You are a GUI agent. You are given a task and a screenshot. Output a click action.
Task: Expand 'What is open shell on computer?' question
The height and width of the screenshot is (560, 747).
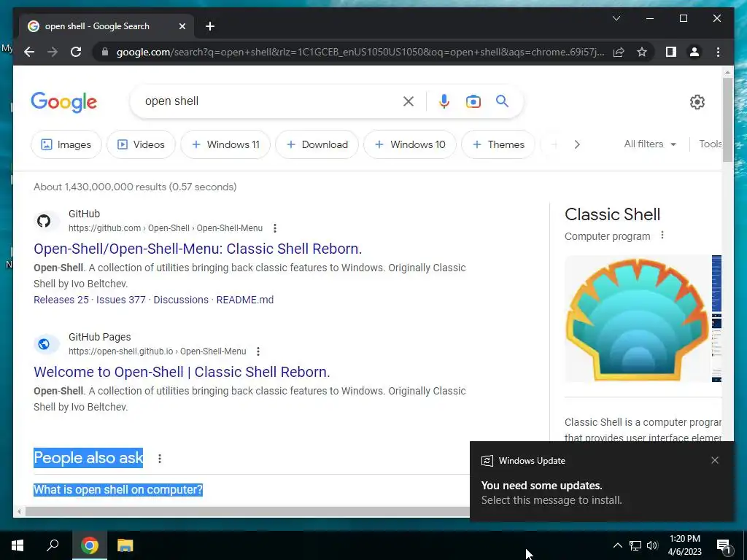[118, 489]
